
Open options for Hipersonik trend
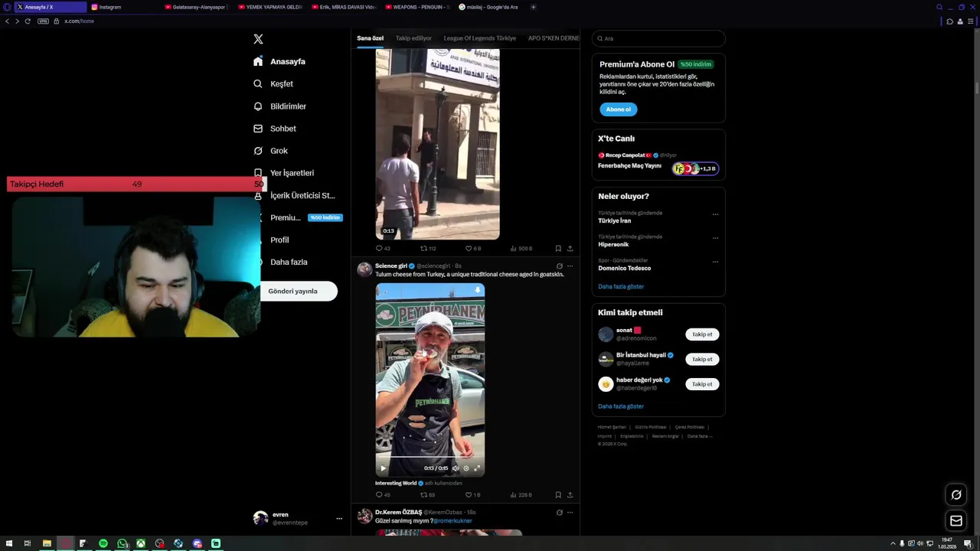click(x=715, y=238)
